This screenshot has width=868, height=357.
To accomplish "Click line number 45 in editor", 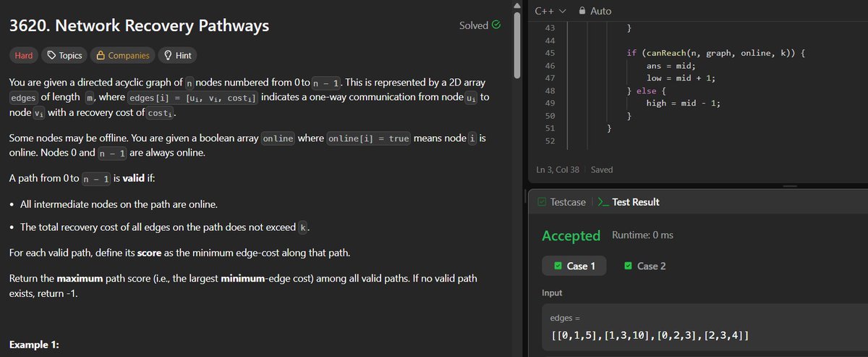I will (549, 54).
